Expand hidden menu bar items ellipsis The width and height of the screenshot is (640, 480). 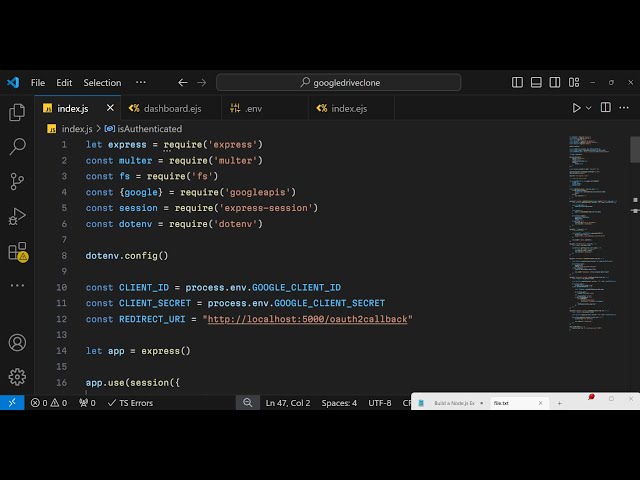point(141,83)
